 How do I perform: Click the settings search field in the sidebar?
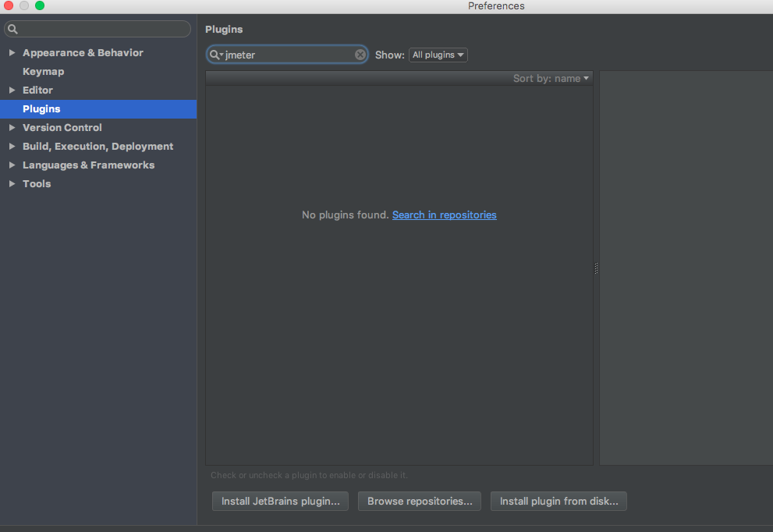click(x=98, y=28)
